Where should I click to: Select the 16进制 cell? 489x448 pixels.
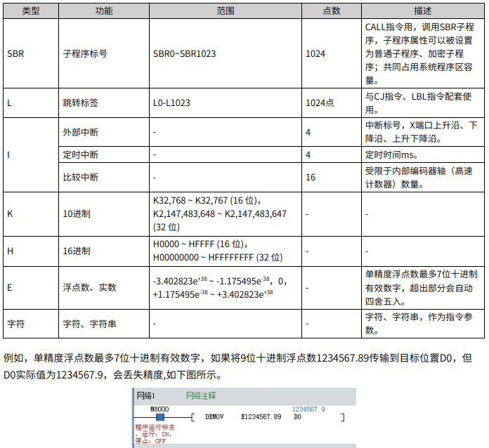tap(104, 251)
